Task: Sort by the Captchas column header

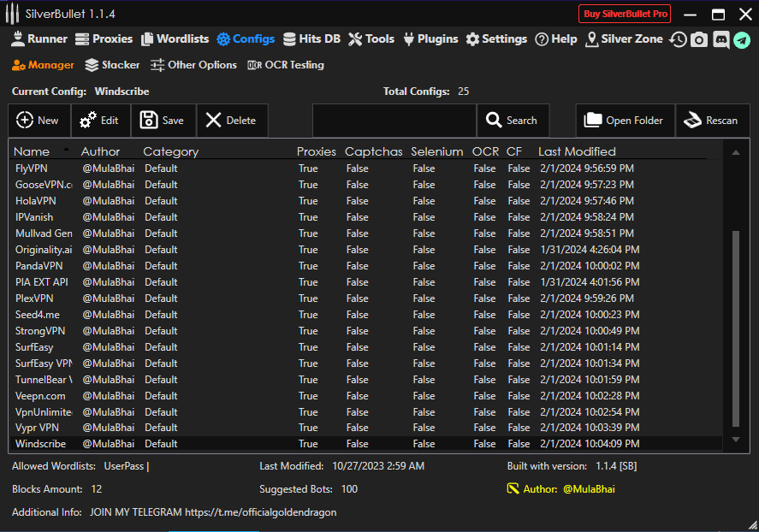Action: point(373,151)
